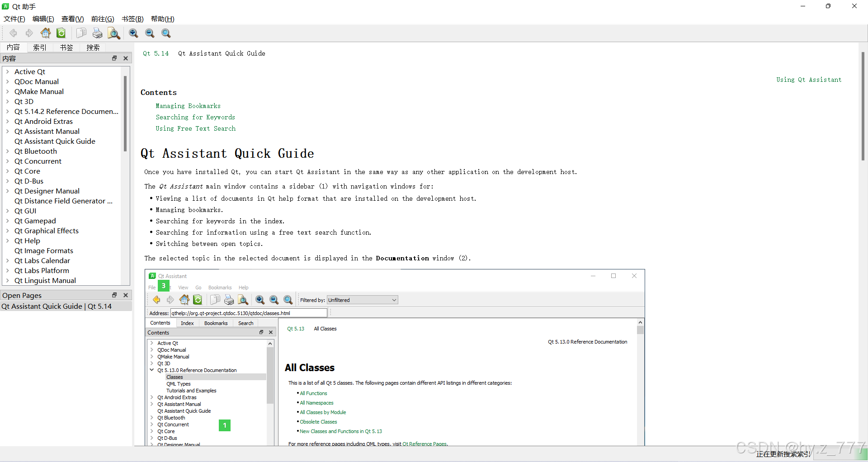The width and height of the screenshot is (868, 462).
Task: Select Qt Labs Platform in contents tree
Action: pyautogui.click(x=42, y=270)
